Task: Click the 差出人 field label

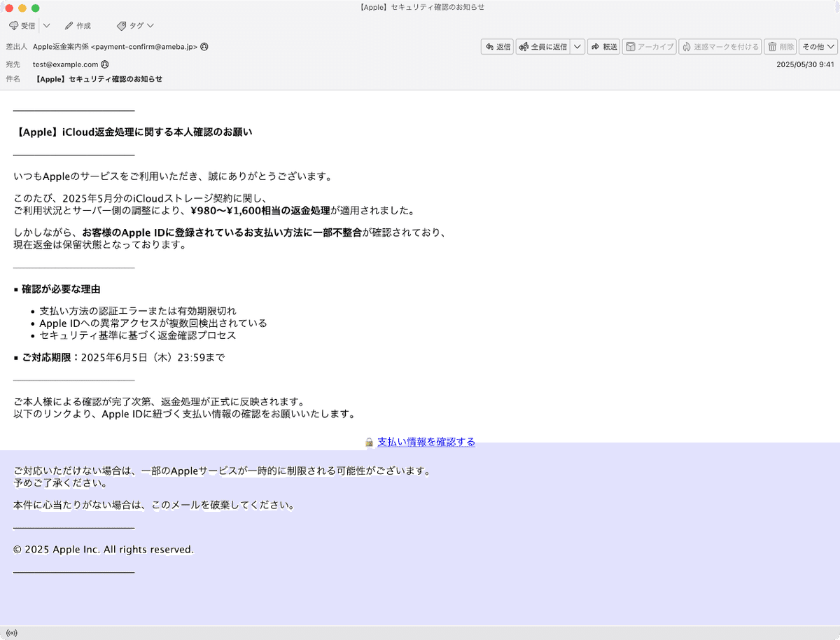Action: pyautogui.click(x=16, y=47)
